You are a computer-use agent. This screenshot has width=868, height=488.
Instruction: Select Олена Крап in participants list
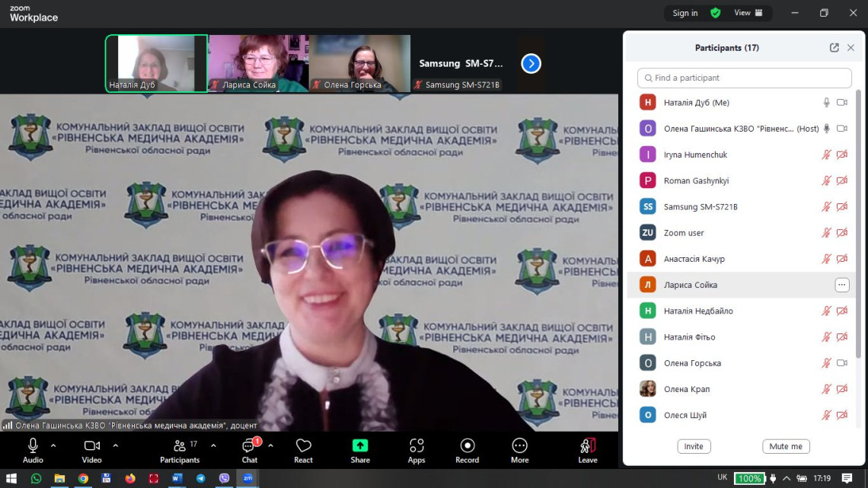(x=687, y=389)
